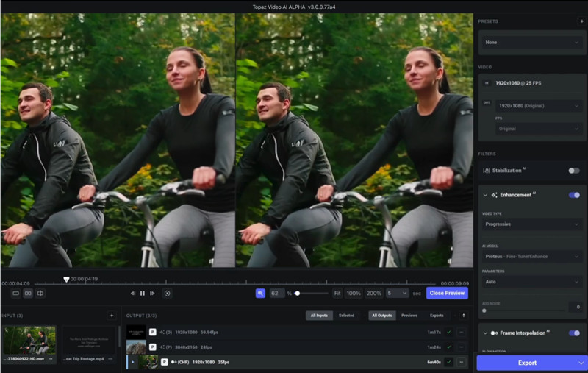Viewport: 588px width, 373px height.
Task: Click the Close Preview button
Action: (447, 293)
